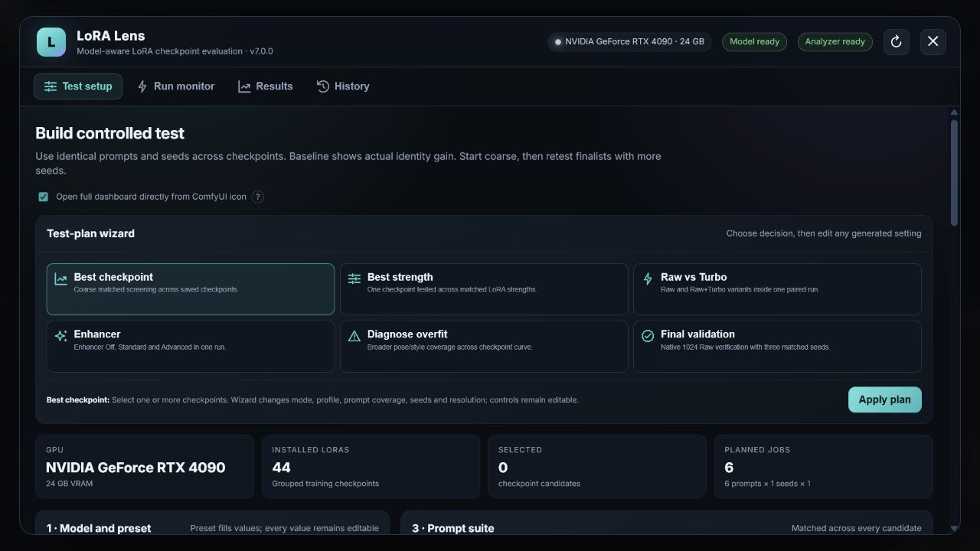Click the GPU stat card

click(145, 467)
